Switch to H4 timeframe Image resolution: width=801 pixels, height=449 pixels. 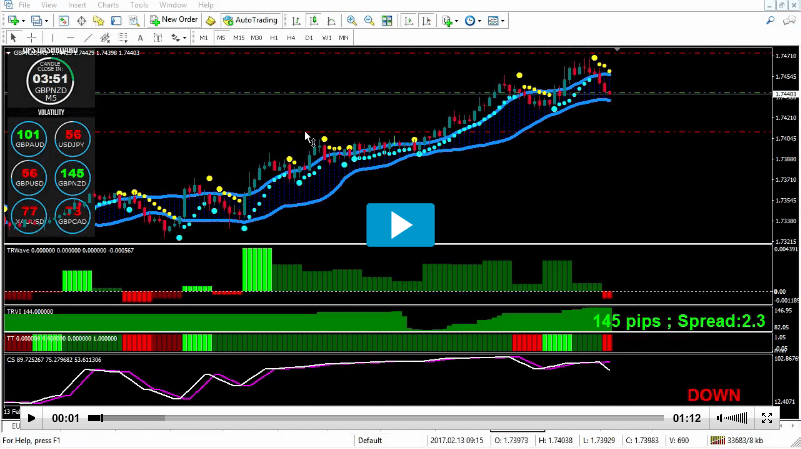click(x=291, y=37)
